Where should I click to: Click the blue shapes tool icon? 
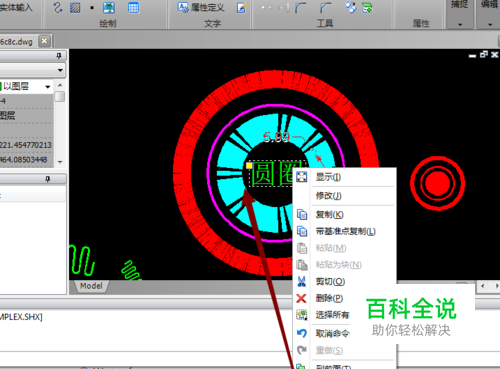[350, 7]
